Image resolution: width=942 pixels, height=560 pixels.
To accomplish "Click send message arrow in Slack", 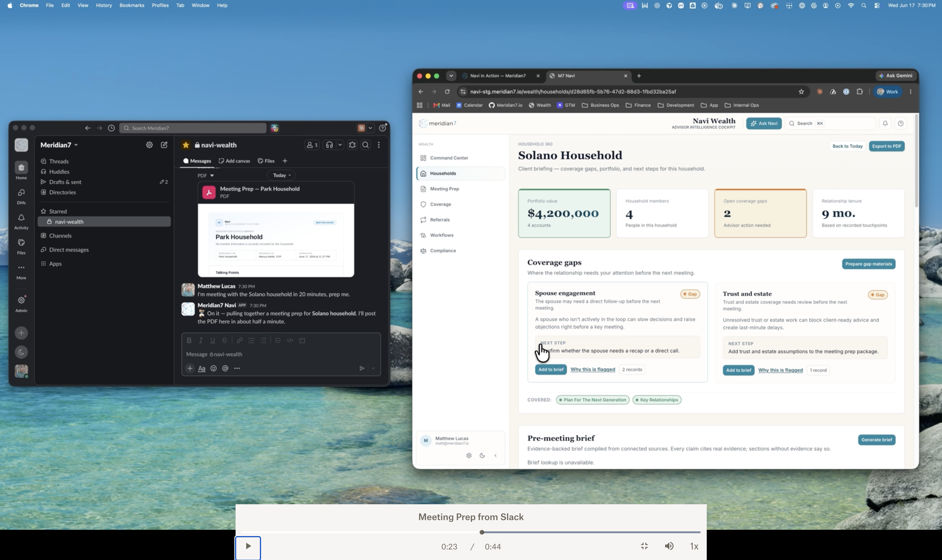I will tap(362, 368).
